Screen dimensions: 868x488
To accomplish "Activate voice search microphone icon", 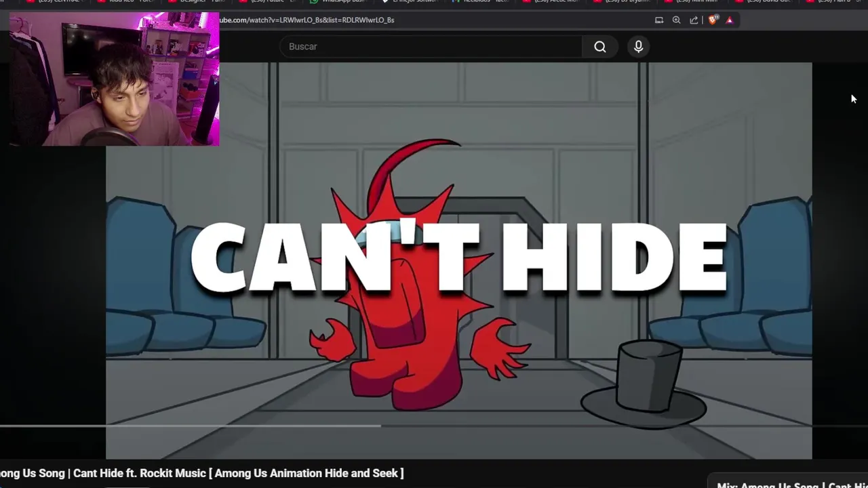I will click(x=638, y=46).
